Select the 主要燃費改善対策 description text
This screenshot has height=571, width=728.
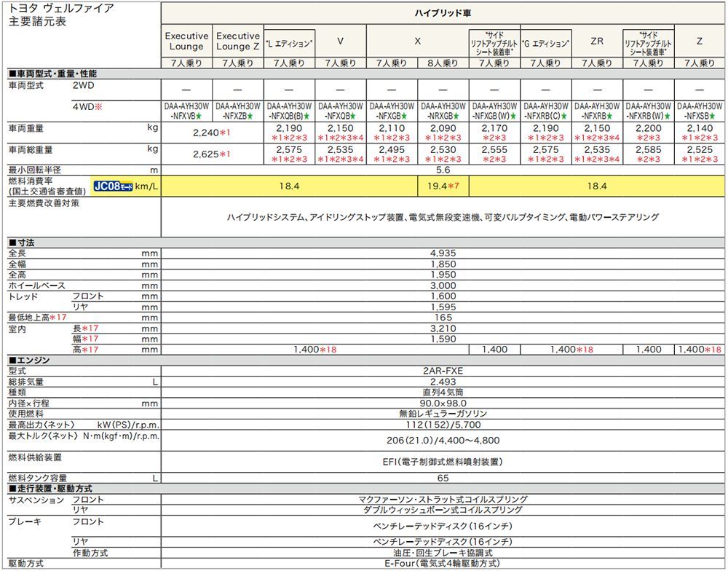coord(443,217)
